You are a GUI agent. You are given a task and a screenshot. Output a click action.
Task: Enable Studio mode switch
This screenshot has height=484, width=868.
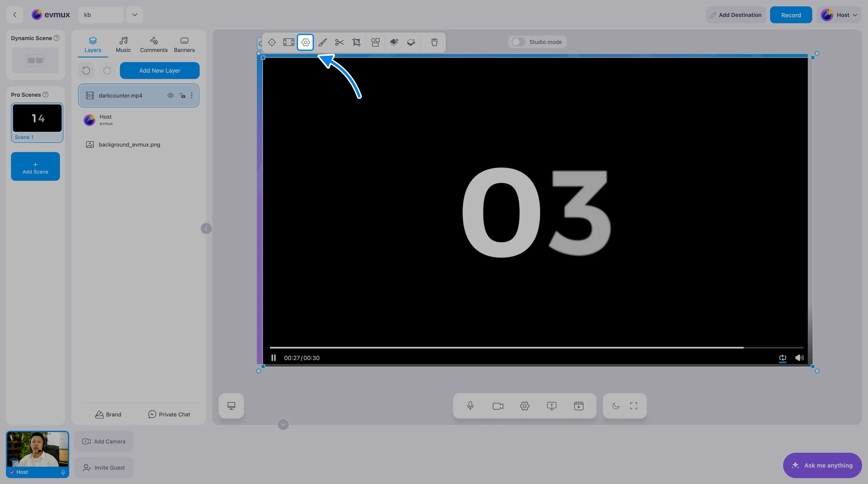click(518, 42)
